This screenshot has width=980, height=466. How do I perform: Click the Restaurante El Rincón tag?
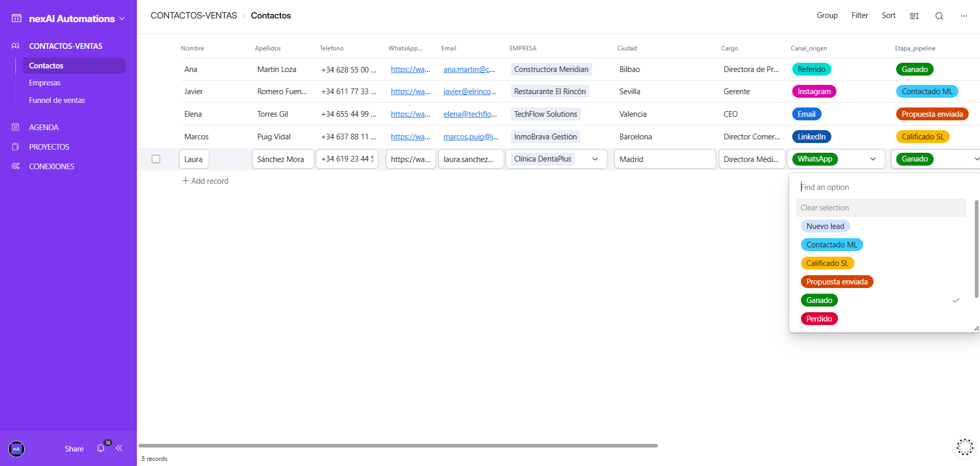coord(550,92)
